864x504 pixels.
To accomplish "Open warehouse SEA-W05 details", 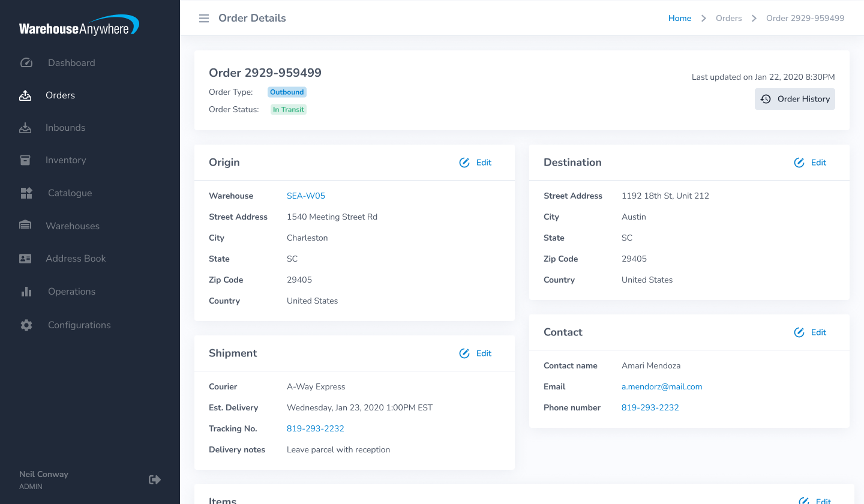I will pyautogui.click(x=306, y=195).
